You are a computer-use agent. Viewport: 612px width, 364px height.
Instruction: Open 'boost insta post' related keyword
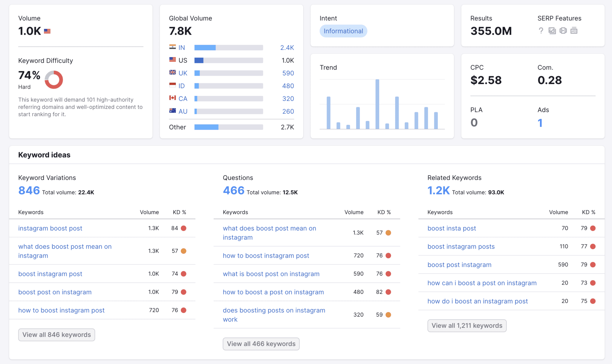[x=452, y=228]
